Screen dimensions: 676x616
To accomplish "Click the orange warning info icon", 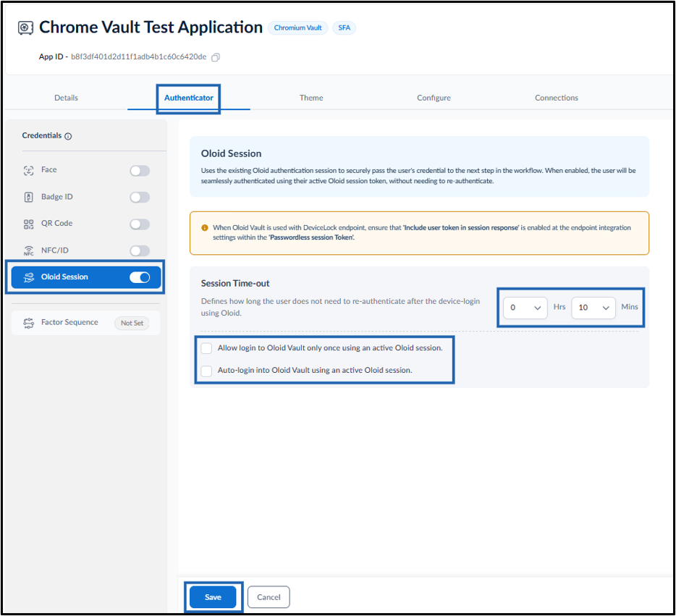I will 205,227.
